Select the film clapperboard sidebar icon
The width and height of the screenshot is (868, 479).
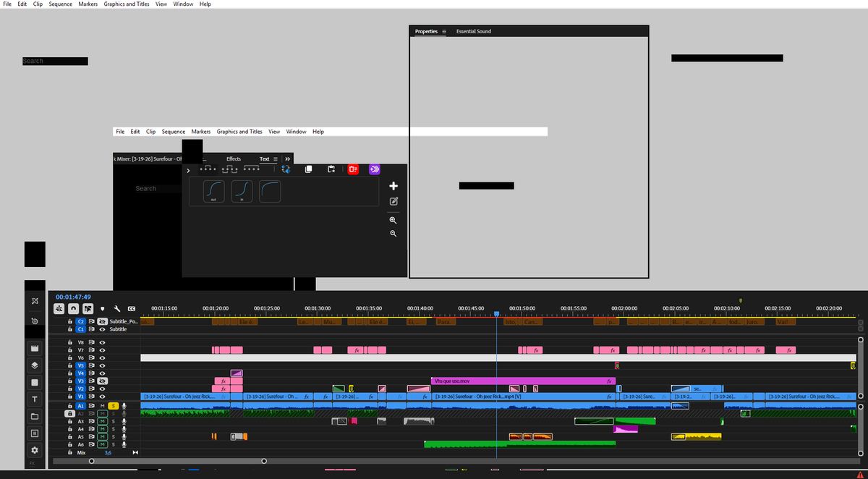34,347
